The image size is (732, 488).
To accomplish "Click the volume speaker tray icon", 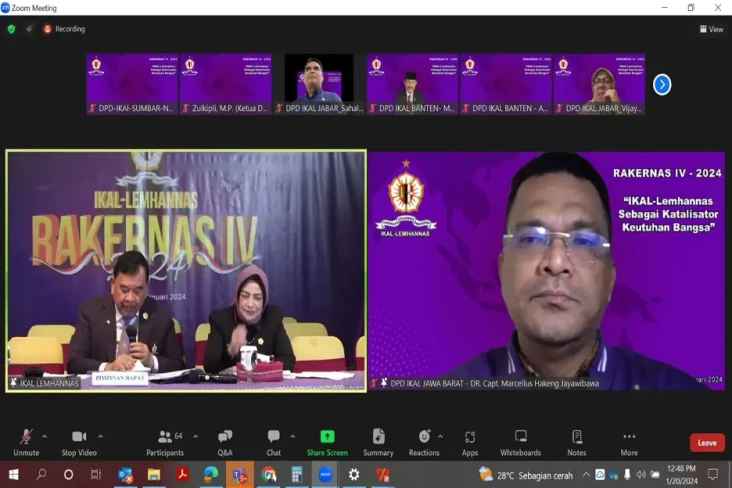I will [x=641, y=475].
